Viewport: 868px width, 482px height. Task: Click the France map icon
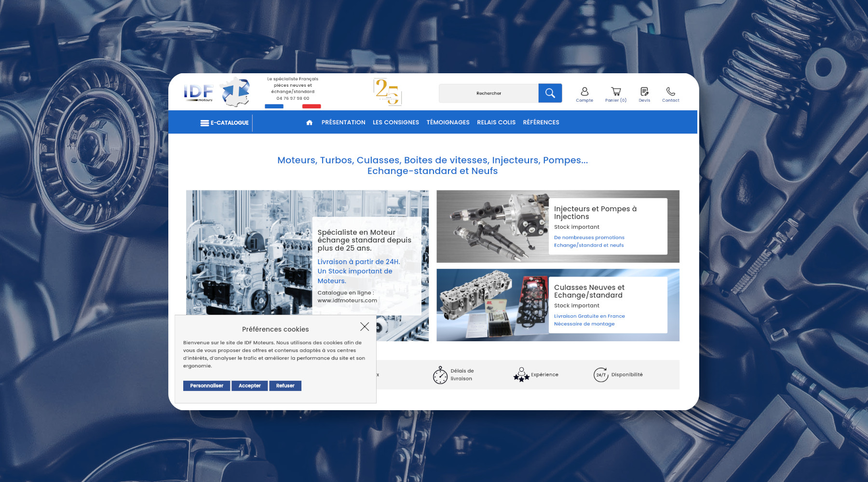(235, 92)
